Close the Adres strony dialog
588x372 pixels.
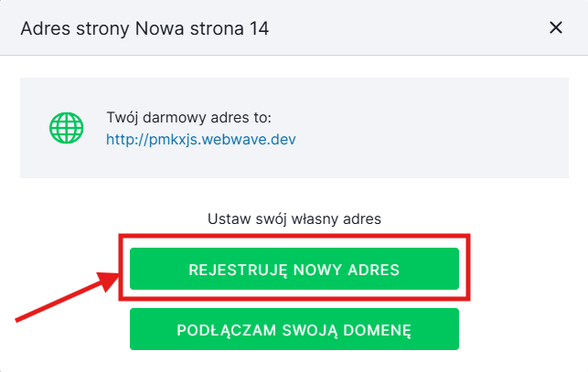pos(555,27)
